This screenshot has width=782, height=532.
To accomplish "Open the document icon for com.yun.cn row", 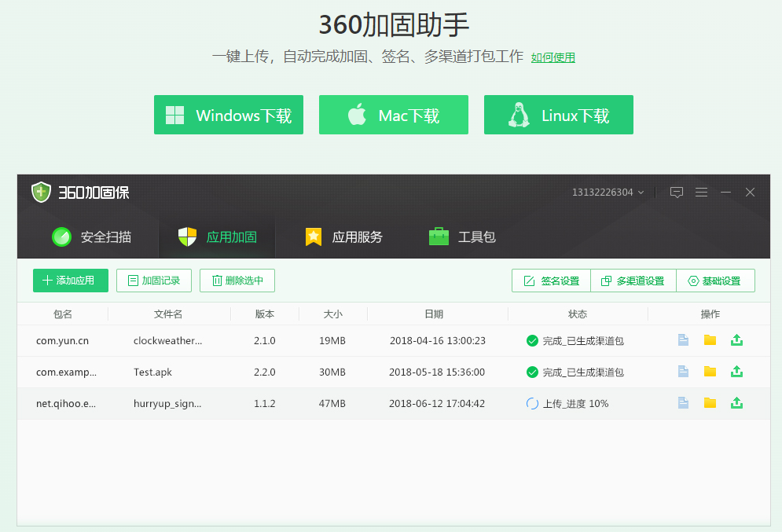I will (683, 340).
